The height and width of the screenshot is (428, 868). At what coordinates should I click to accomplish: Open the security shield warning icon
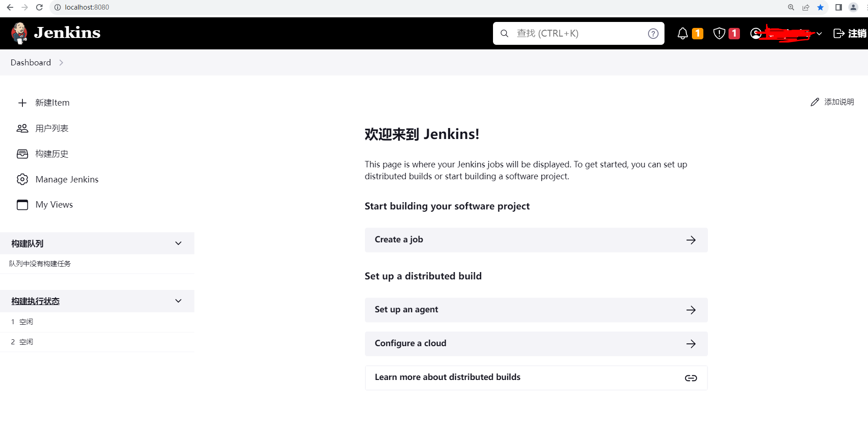[719, 33]
